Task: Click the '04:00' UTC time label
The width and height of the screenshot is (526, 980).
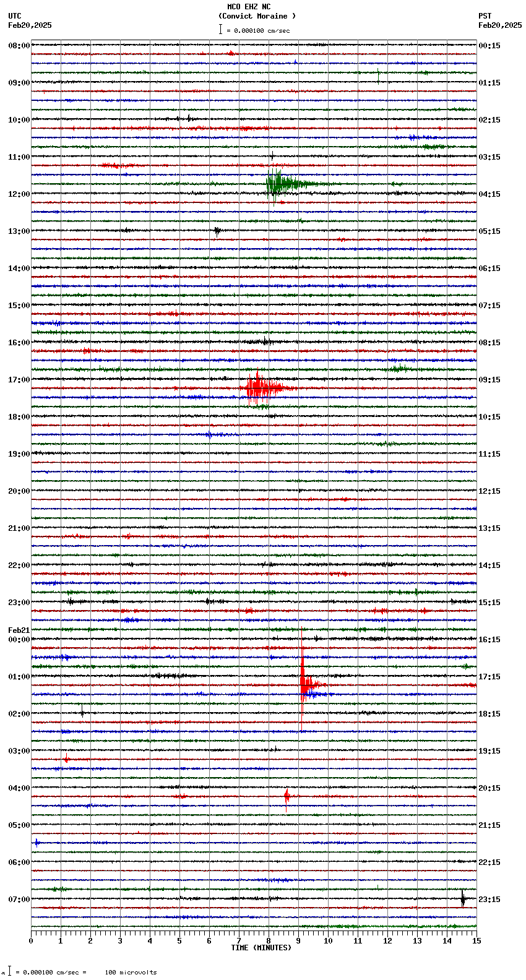Action: coord(19,788)
